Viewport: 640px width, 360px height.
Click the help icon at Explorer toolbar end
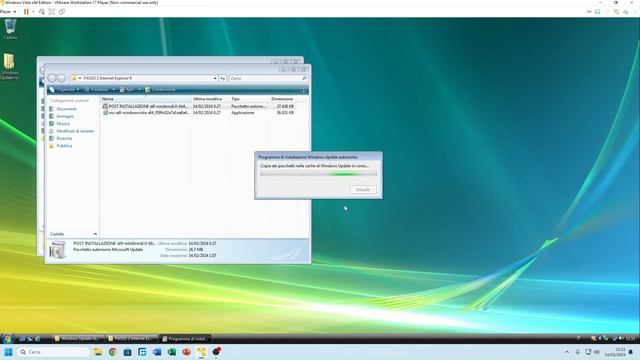(x=304, y=90)
